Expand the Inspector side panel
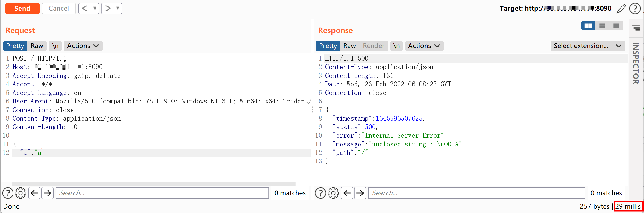644x213 pixels. [636, 63]
